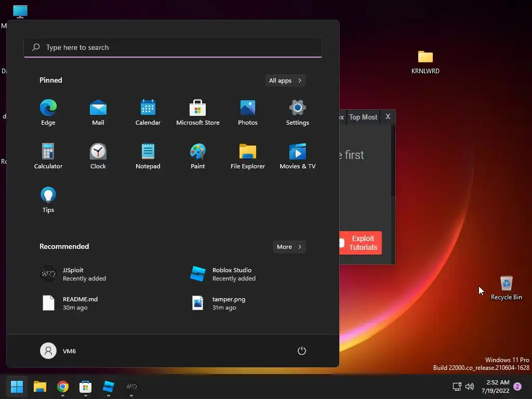Open pinned File Explorer tile
The image size is (532, 399).
point(248,156)
